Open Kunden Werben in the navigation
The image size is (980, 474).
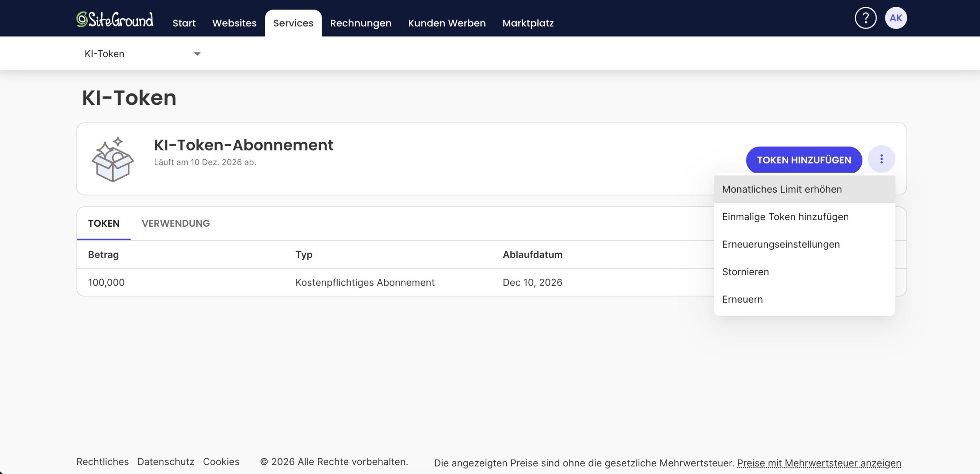[x=447, y=23]
